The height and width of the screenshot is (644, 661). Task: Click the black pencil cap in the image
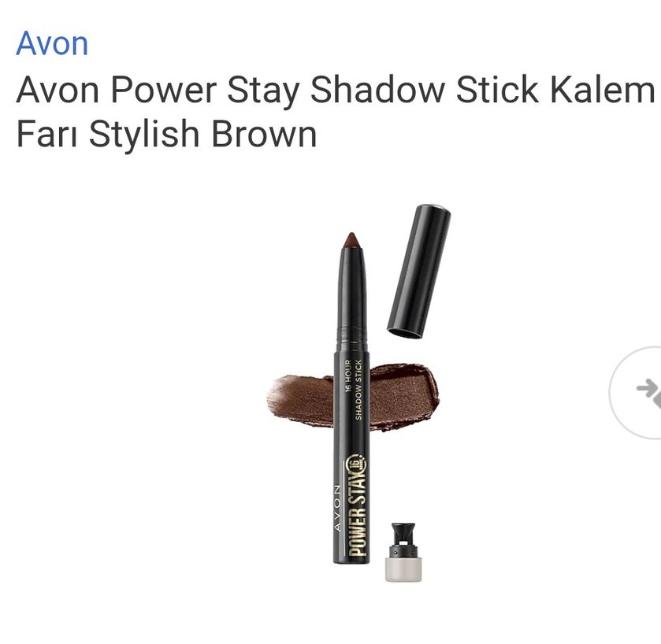tap(419, 272)
